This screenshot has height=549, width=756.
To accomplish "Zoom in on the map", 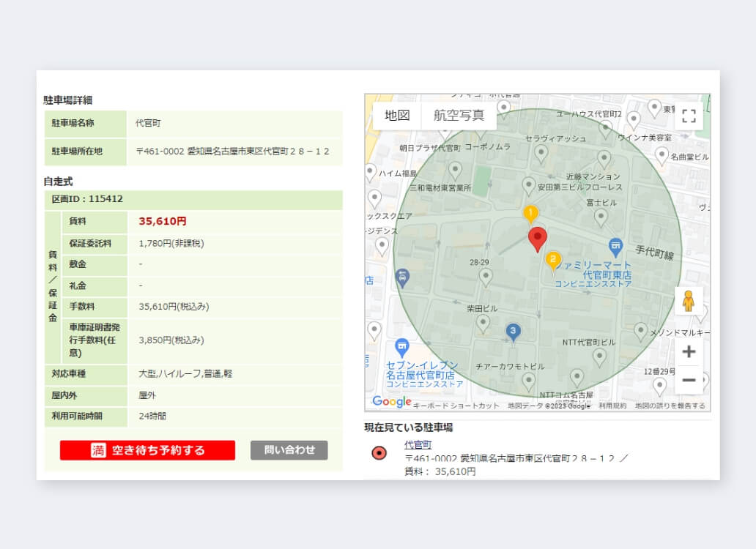I will 688,352.
